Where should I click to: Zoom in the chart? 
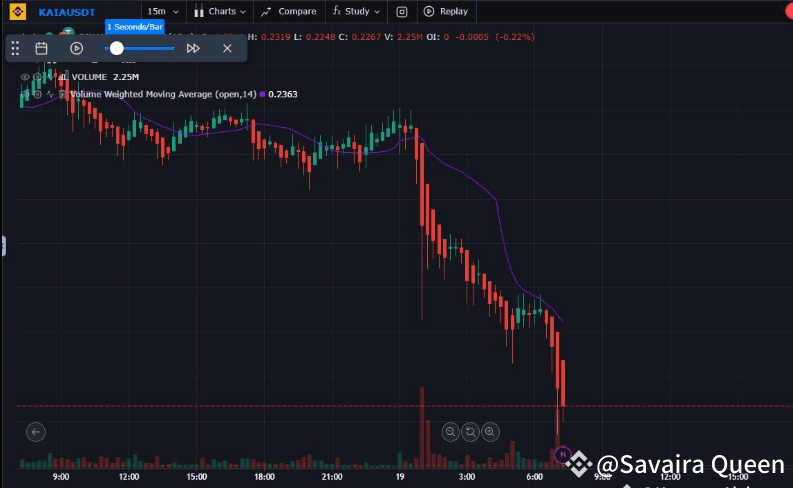pyautogui.click(x=490, y=432)
